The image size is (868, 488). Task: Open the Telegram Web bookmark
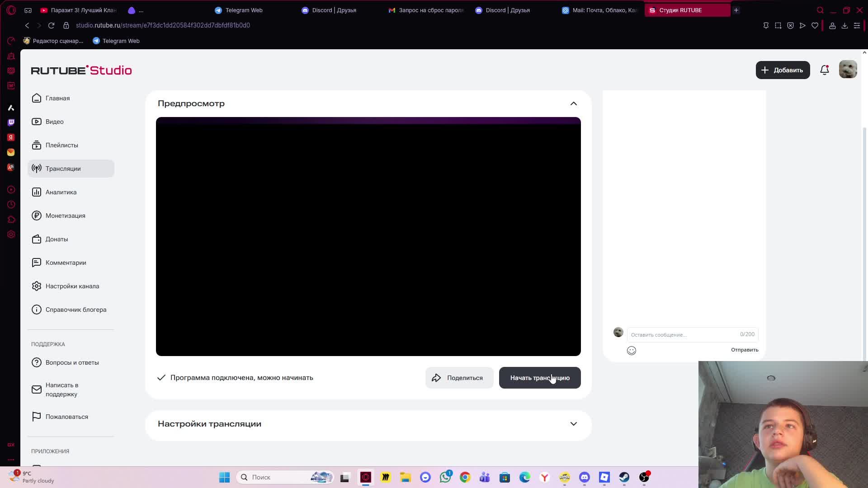pyautogui.click(x=116, y=41)
